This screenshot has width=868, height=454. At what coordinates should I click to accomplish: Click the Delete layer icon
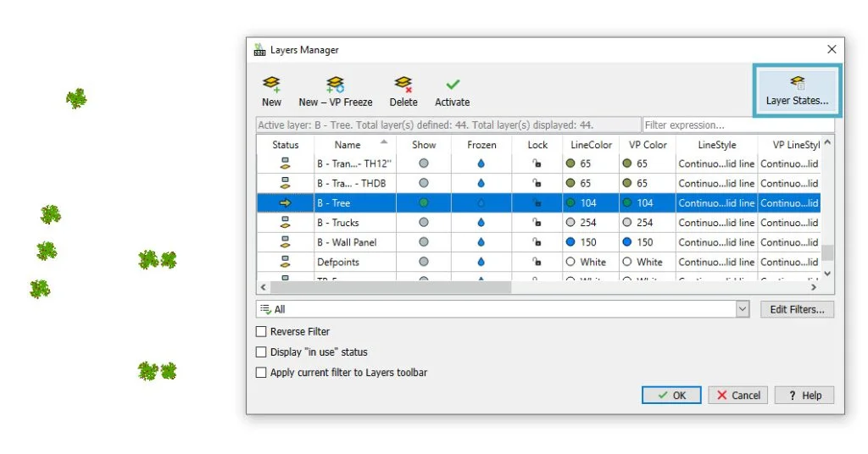[403, 85]
